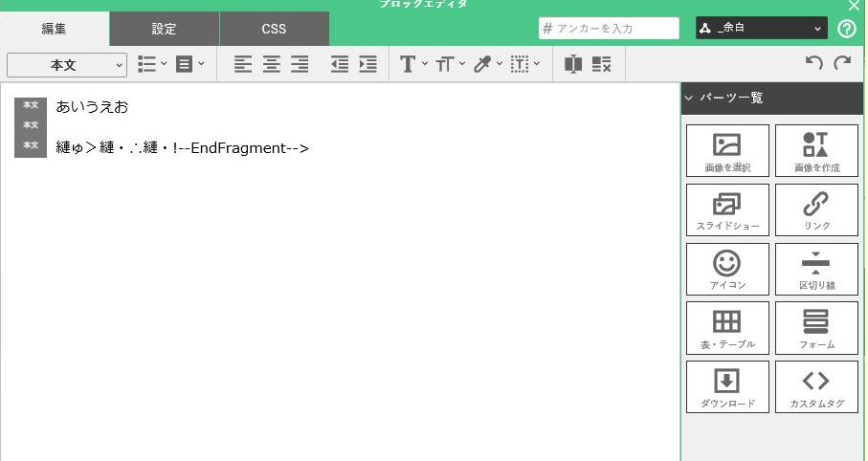Open the 設定 tab

[x=165, y=29]
